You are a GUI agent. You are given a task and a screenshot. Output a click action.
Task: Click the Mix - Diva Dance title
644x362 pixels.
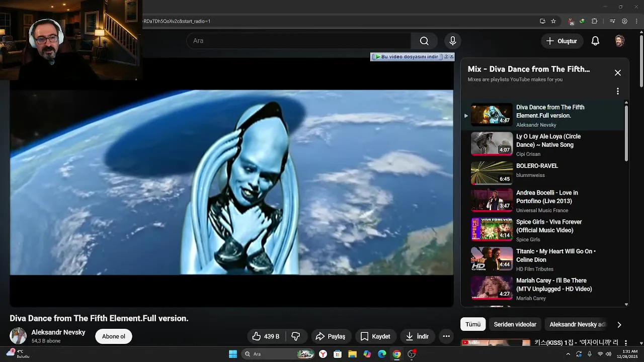[x=529, y=69]
